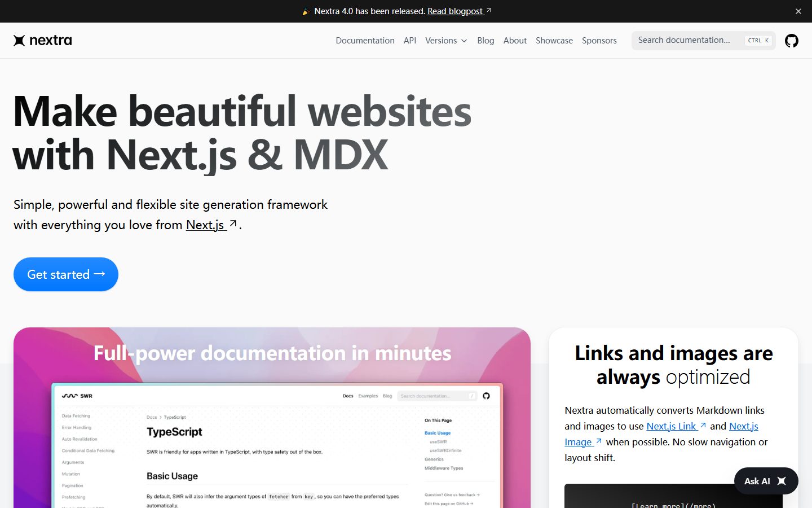This screenshot has width=812, height=508.
Task: Open the Next.js Link hyperlink in card
Action: (676, 426)
